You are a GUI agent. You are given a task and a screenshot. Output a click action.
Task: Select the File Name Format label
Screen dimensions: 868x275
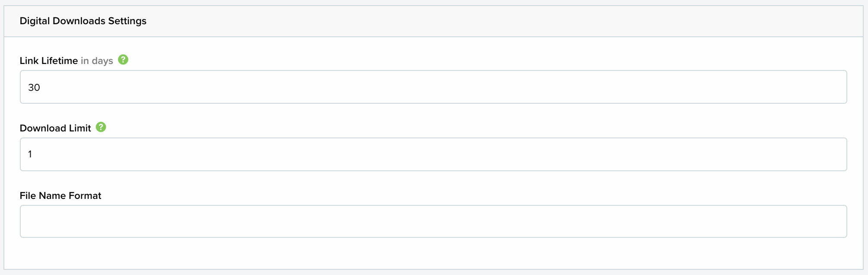(x=60, y=195)
